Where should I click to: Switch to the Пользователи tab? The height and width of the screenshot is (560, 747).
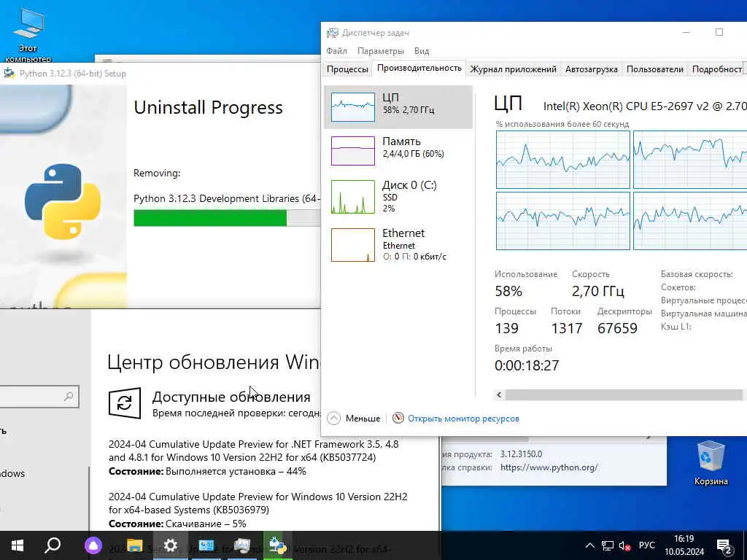[654, 69]
